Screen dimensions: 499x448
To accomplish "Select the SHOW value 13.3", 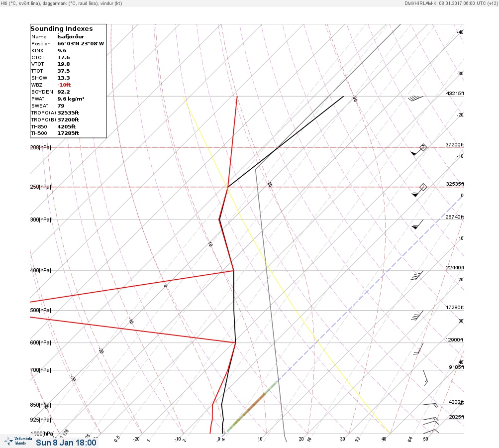I will point(63,78).
